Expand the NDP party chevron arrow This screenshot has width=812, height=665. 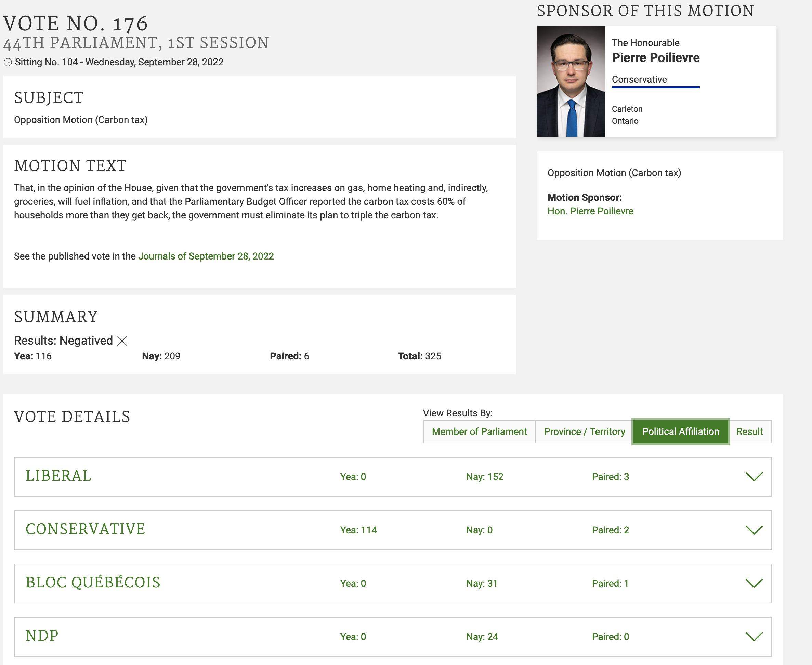754,636
